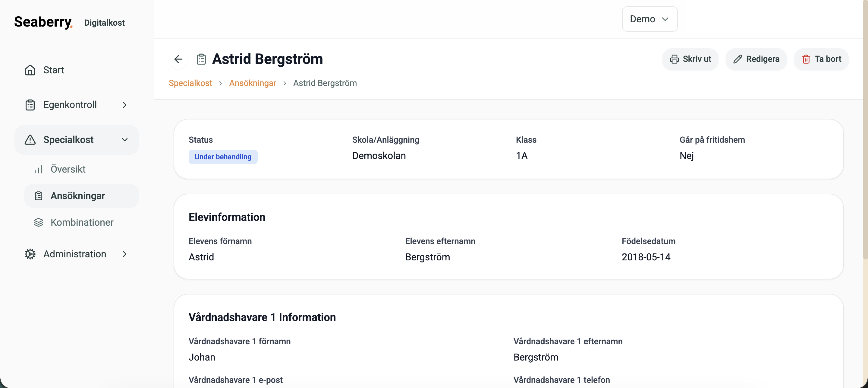Open the Start menu item
The width and height of the screenshot is (868, 388).
(x=77, y=70)
